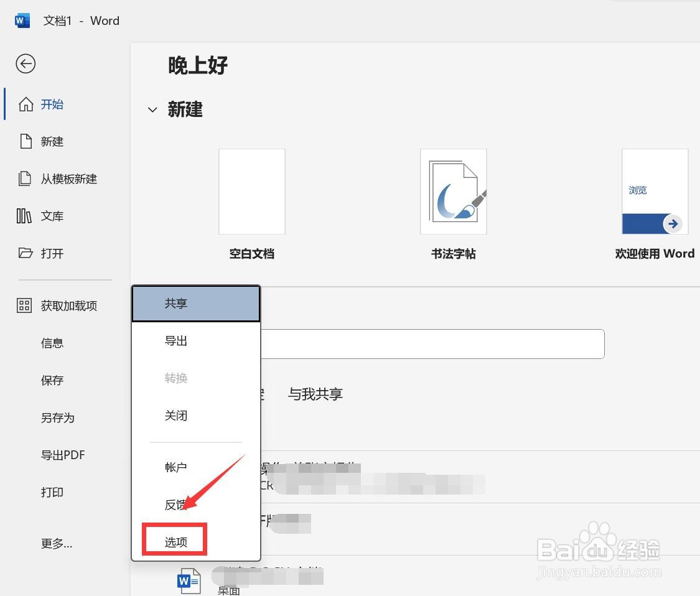Collapse the 新建 section chevron
The height and width of the screenshot is (596, 700).
tap(152, 109)
